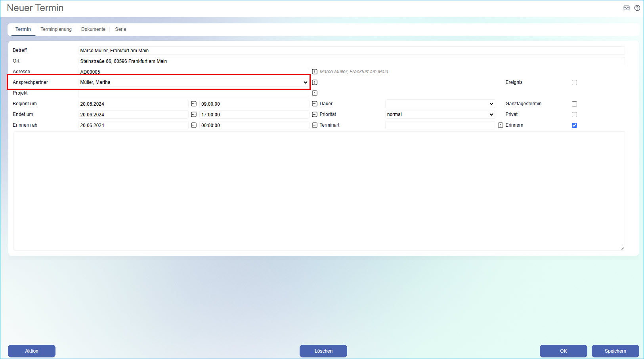This screenshot has width=644, height=359.
Task: Open date picker for Endet um date
Action: tap(194, 114)
